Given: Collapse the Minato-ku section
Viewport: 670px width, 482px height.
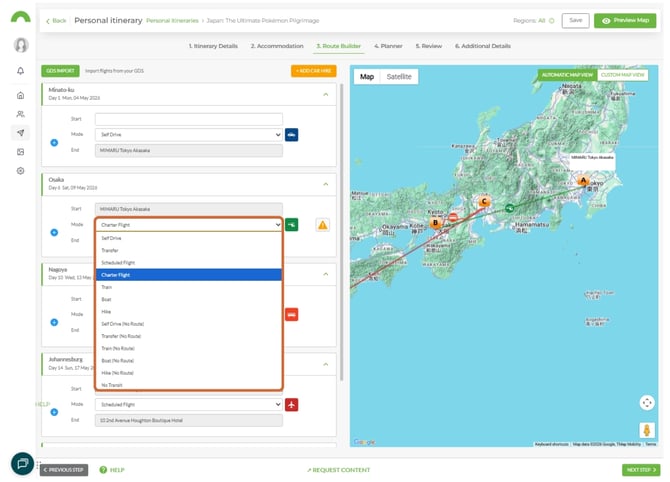Looking at the screenshot, I should coord(326,94).
